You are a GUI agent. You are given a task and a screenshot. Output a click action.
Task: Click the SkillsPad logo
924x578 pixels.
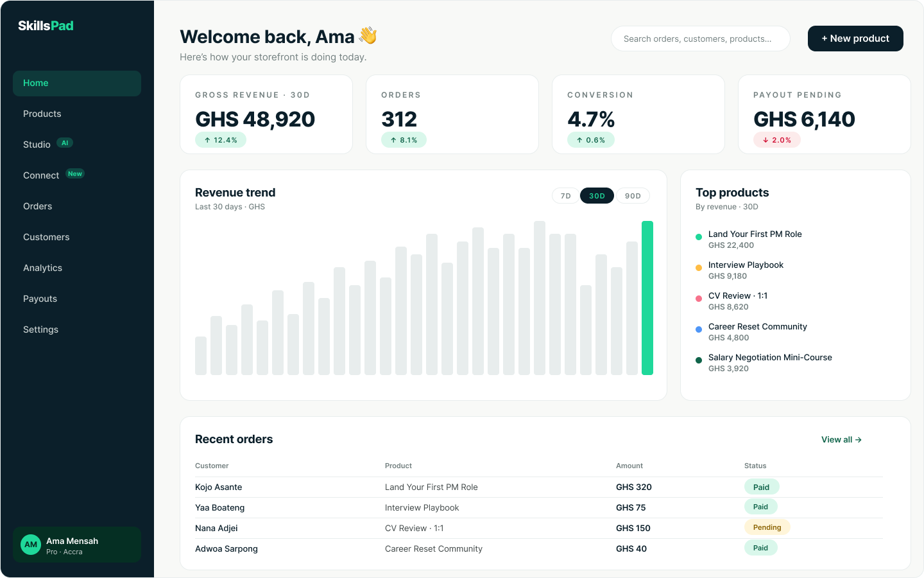tap(46, 26)
